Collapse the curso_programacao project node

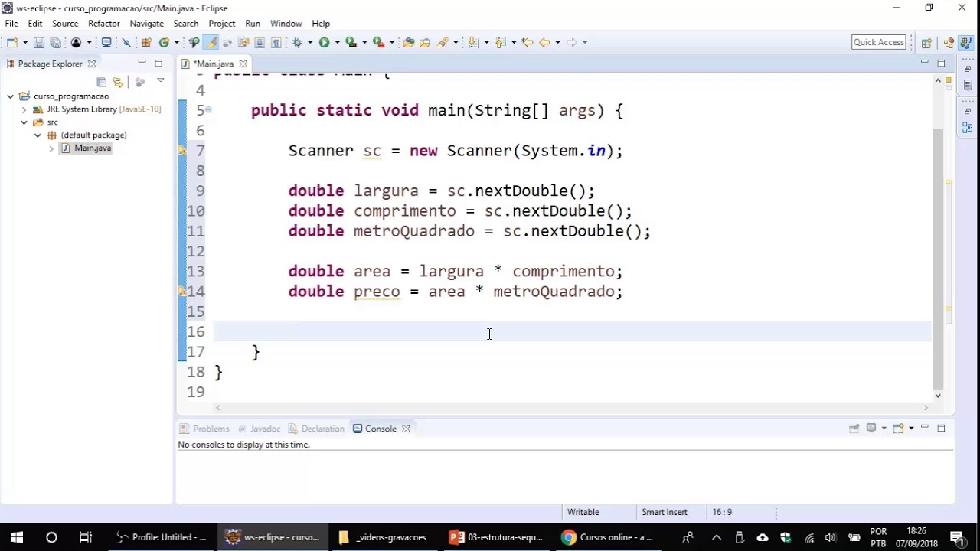click(10, 96)
